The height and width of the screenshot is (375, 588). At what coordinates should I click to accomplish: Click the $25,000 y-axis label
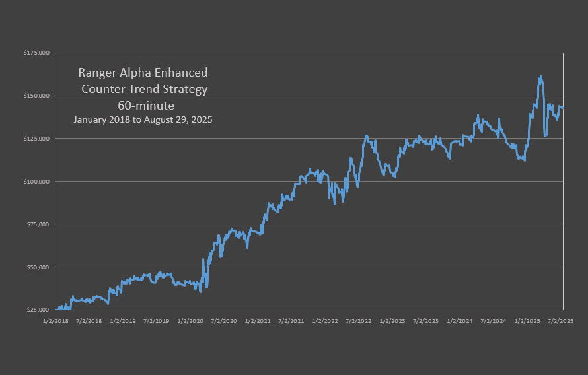(38, 310)
